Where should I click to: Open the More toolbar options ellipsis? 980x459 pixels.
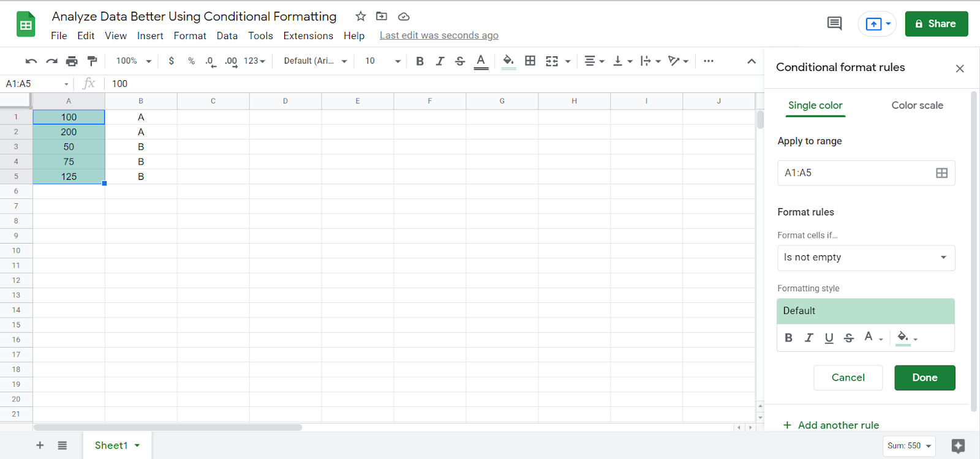click(709, 61)
